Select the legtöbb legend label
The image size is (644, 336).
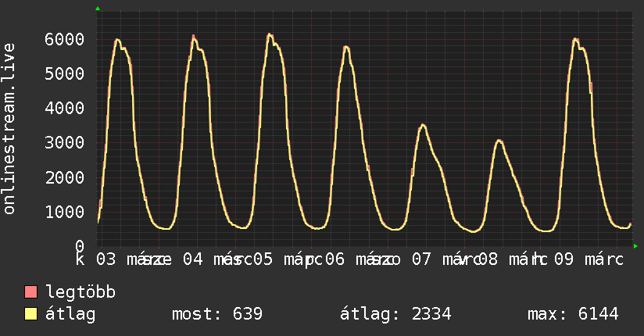pos(80,292)
